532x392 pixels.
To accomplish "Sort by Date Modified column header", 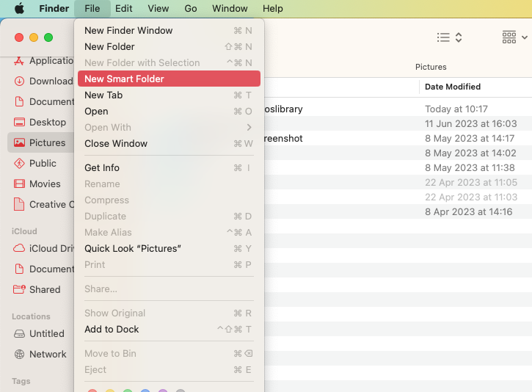I will (453, 87).
